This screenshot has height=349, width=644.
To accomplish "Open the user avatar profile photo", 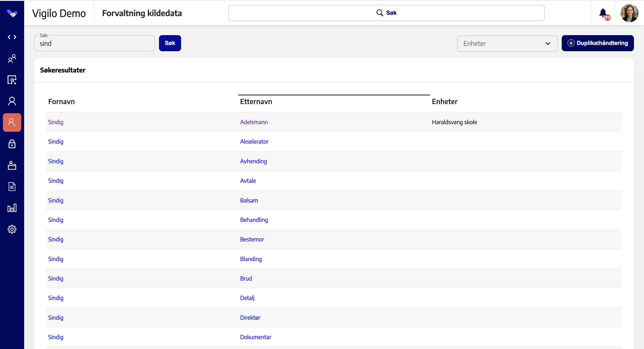I will [629, 13].
